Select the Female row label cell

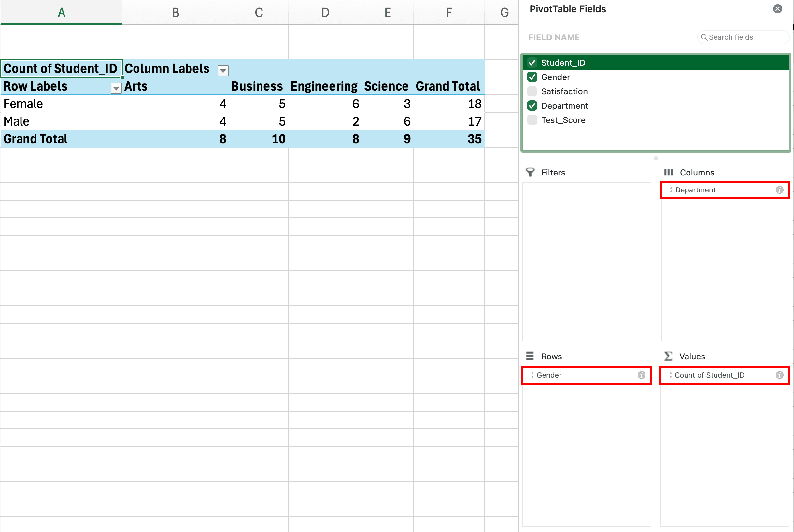pyautogui.click(x=23, y=104)
